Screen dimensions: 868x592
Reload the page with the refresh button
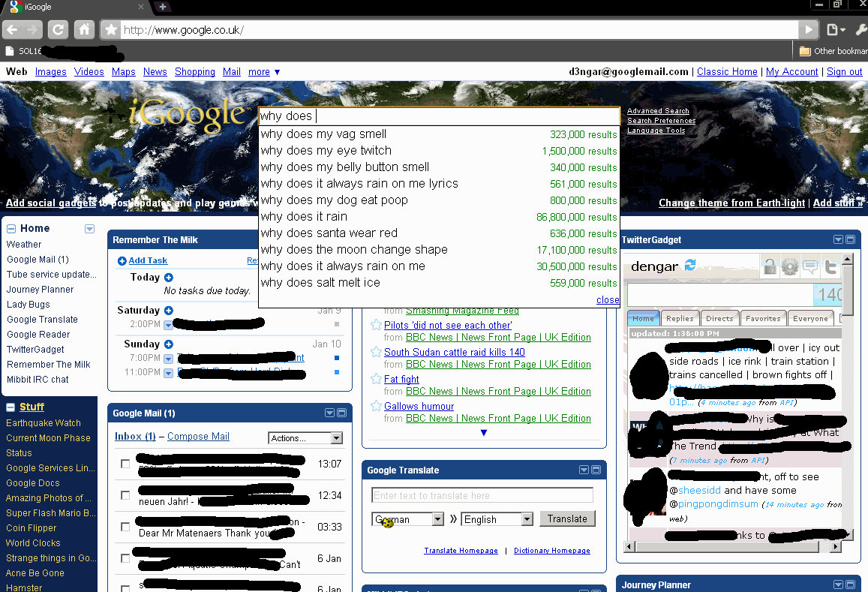point(58,29)
